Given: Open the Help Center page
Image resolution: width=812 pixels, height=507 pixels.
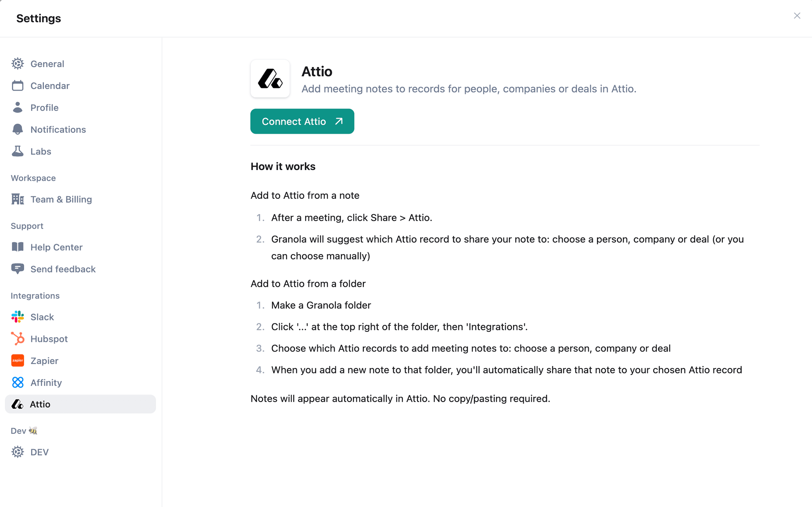Looking at the screenshot, I should pos(56,247).
